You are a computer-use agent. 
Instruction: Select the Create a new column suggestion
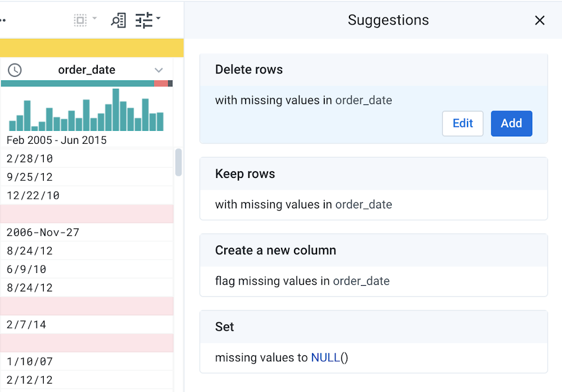(x=374, y=265)
